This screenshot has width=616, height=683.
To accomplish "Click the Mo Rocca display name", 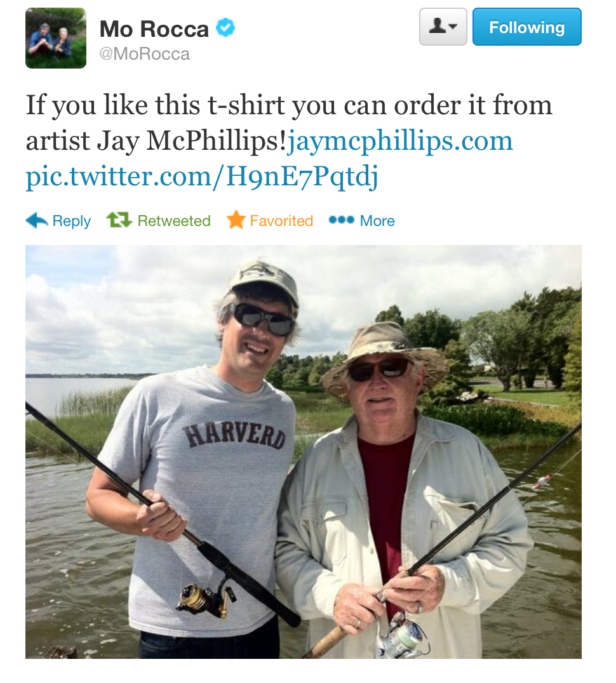I will pos(154,29).
